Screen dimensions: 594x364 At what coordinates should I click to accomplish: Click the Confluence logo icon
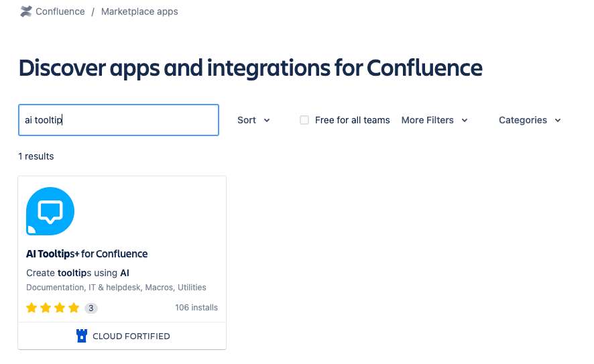[x=25, y=11]
